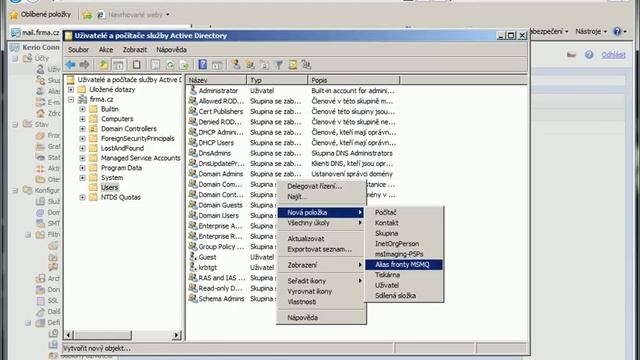
Task: Click the action pane toggle icon
Action: coord(217,64)
